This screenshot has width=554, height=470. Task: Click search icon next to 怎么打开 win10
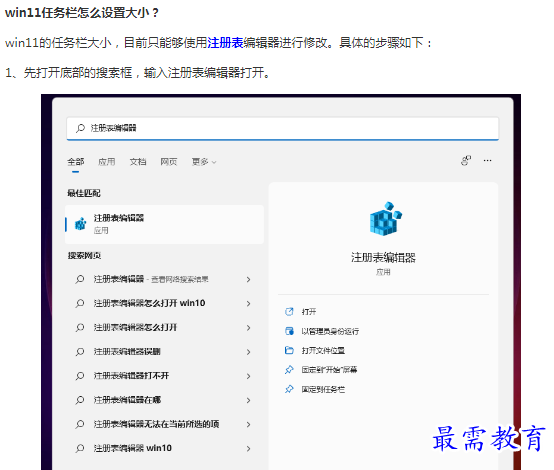point(80,303)
